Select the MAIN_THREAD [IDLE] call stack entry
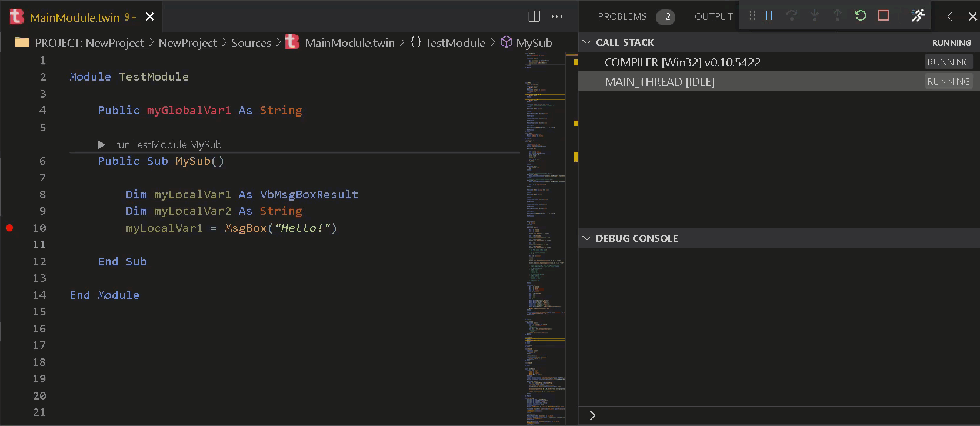This screenshot has width=980, height=426. pyautogui.click(x=779, y=81)
